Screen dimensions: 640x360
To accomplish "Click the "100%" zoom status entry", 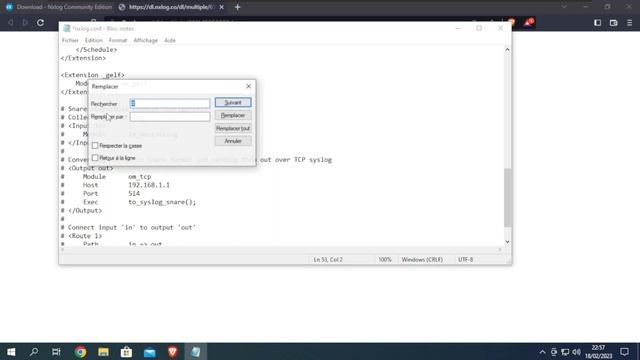I will coord(385,260).
